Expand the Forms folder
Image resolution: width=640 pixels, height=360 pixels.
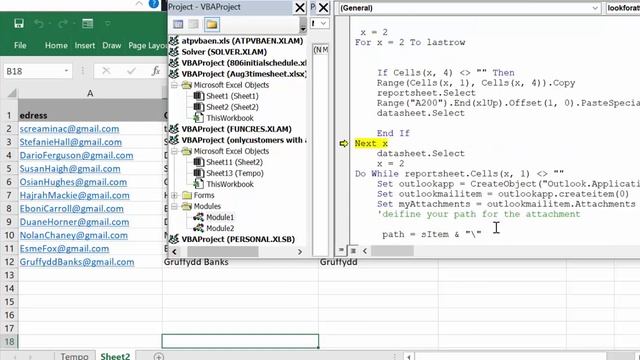tap(174, 195)
